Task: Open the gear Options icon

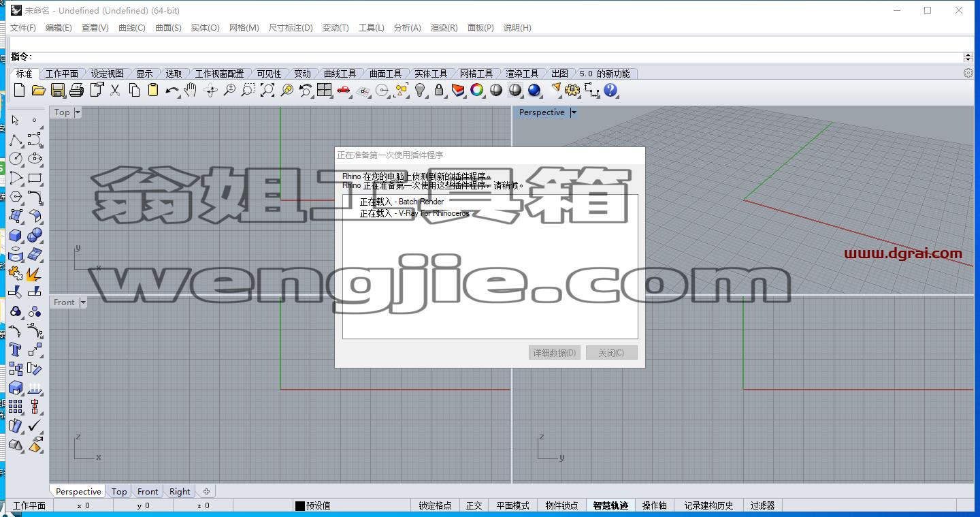Action: 572,90
